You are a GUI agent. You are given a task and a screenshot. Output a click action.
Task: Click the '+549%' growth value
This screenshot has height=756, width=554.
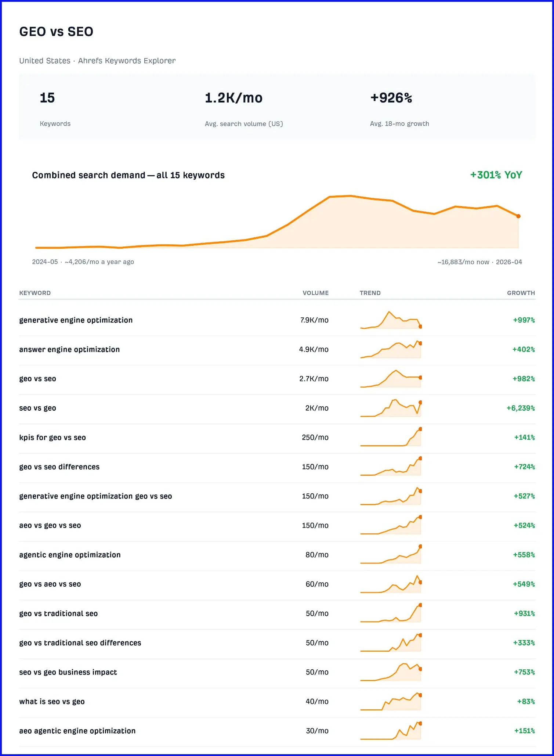coord(524,584)
